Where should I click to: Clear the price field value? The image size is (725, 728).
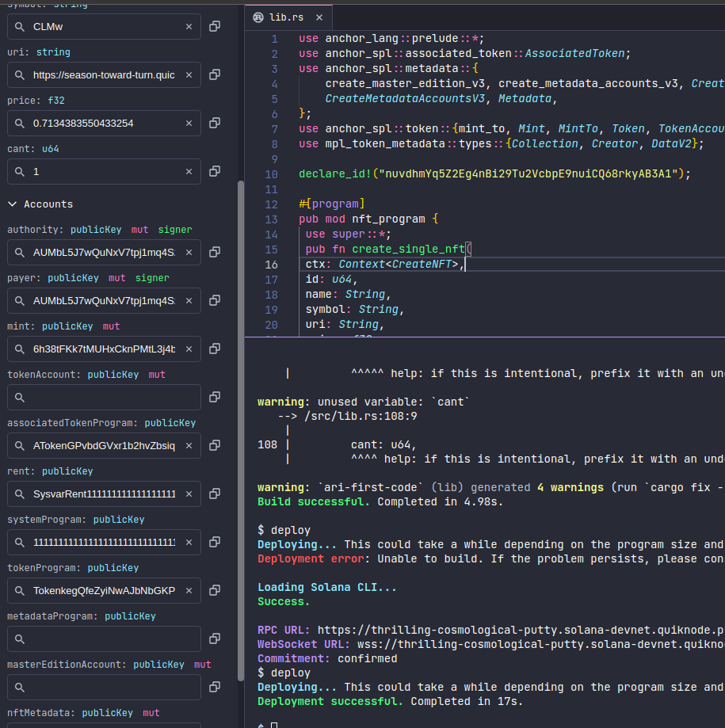(189, 124)
